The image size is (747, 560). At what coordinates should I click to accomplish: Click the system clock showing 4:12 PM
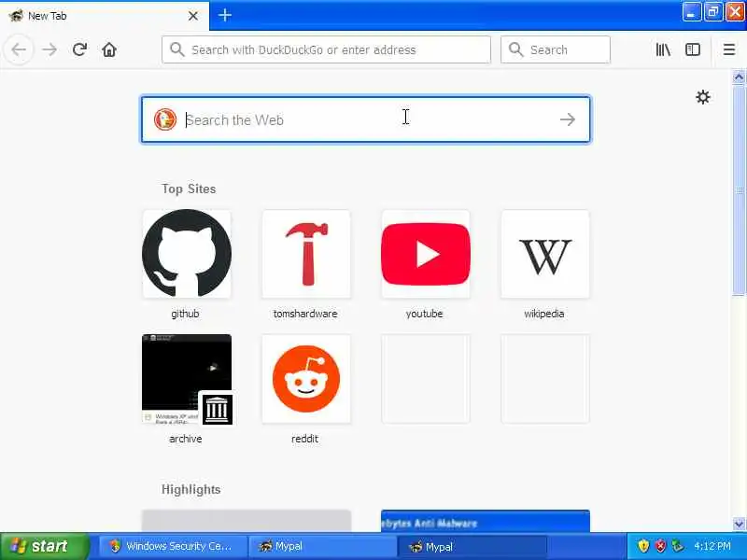[x=712, y=546]
